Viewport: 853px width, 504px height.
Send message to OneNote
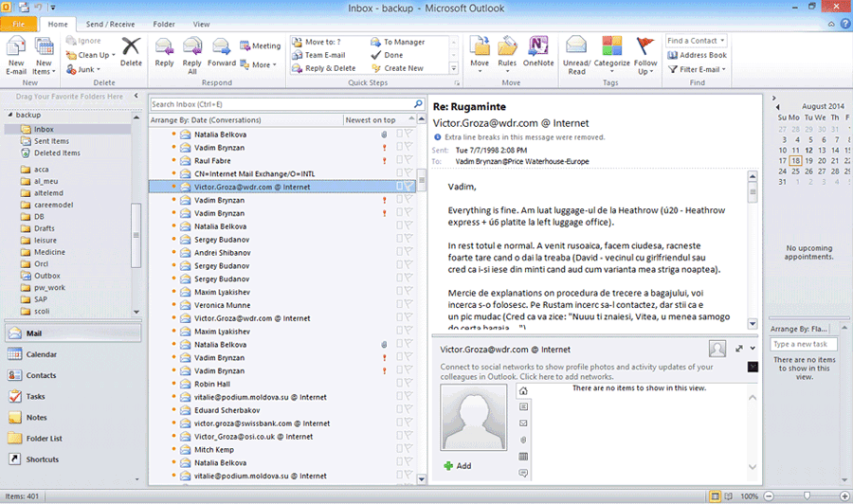point(538,52)
